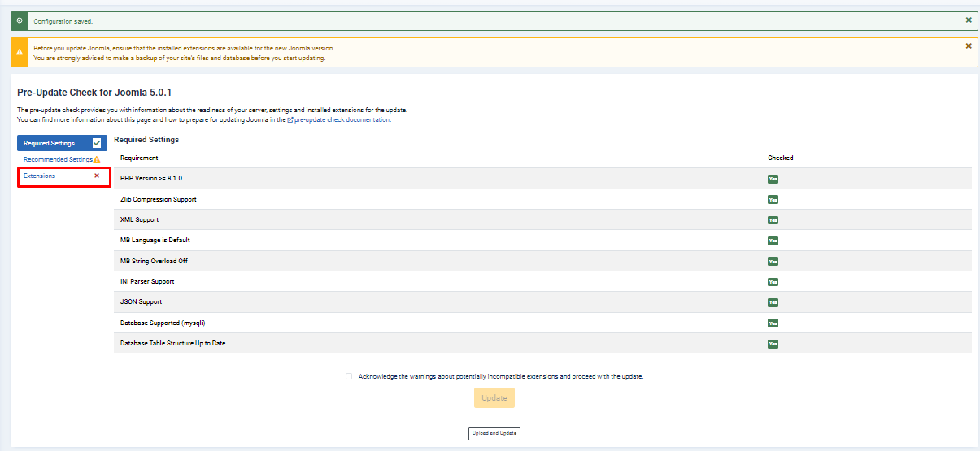980x451 pixels.
Task: Click the 'Yes' badge for Database Table Structure
Action: tap(773, 344)
